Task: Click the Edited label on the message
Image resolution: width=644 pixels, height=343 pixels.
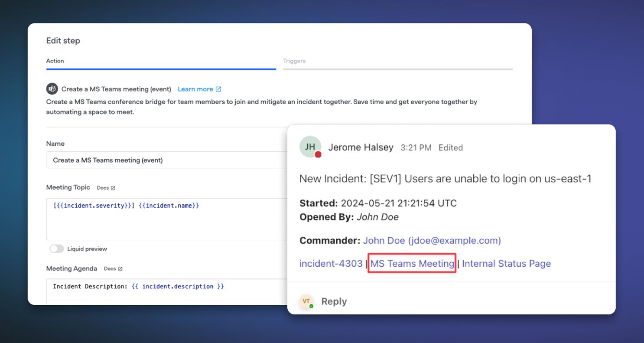Action: point(451,148)
